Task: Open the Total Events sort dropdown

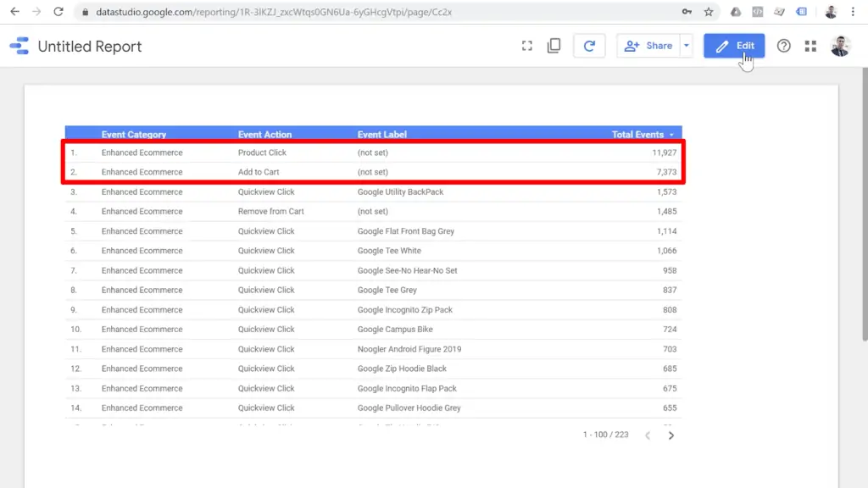Action: (x=672, y=134)
